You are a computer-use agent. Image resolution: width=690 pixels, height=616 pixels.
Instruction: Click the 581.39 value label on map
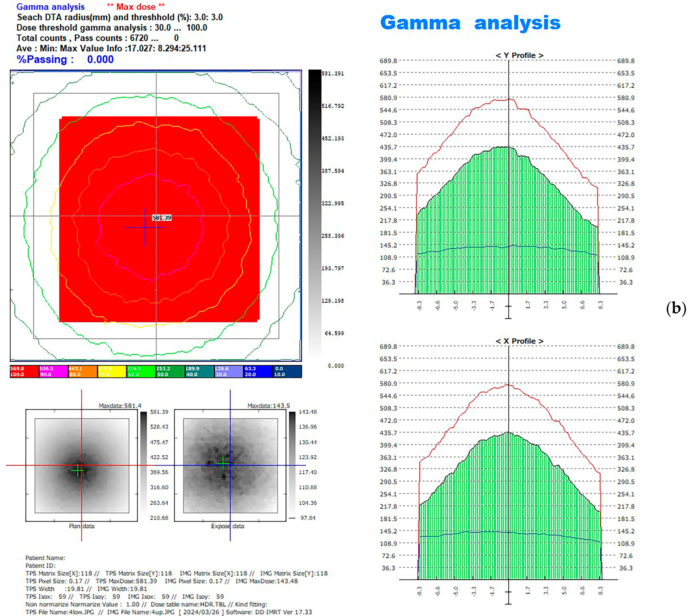(162, 218)
